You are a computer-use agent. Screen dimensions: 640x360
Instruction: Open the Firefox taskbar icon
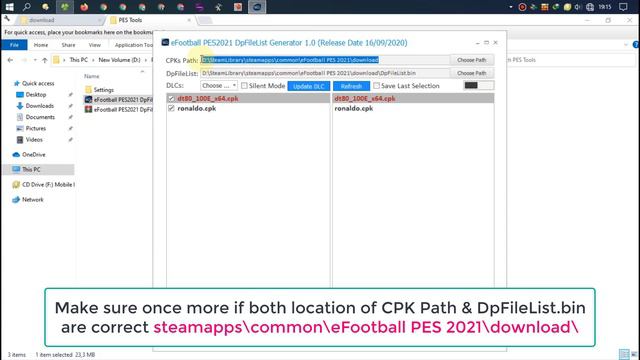pyautogui.click(x=84, y=7)
